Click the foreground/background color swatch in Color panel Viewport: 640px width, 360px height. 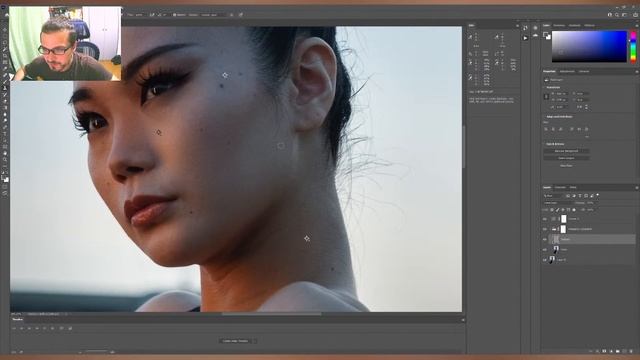pos(547,36)
